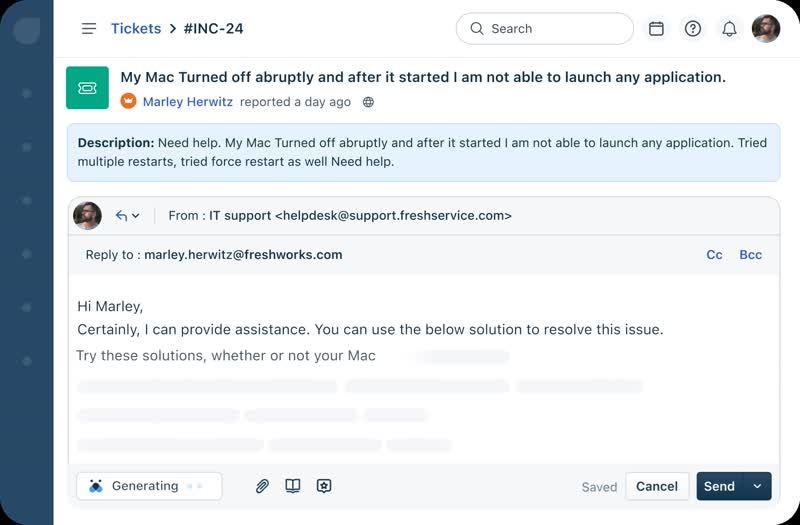The height and width of the screenshot is (525, 800).
Task: Open notifications bell
Action: [x=729, y=29]
